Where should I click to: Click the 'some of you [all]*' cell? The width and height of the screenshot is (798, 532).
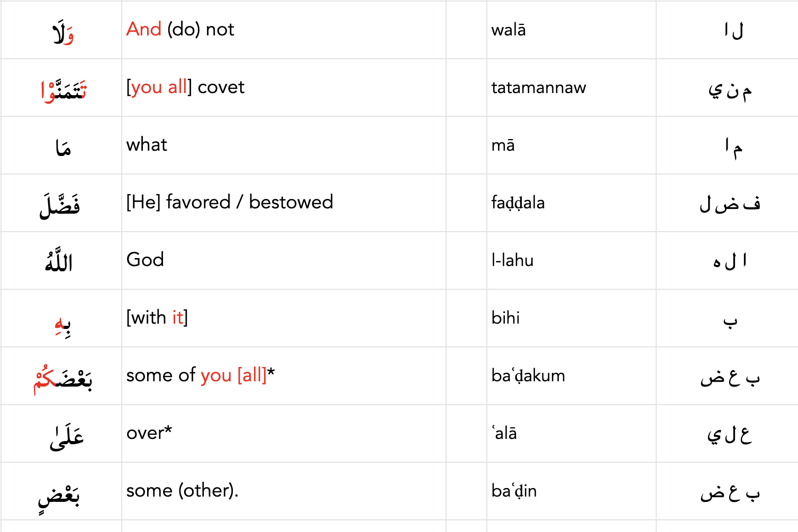200,375
